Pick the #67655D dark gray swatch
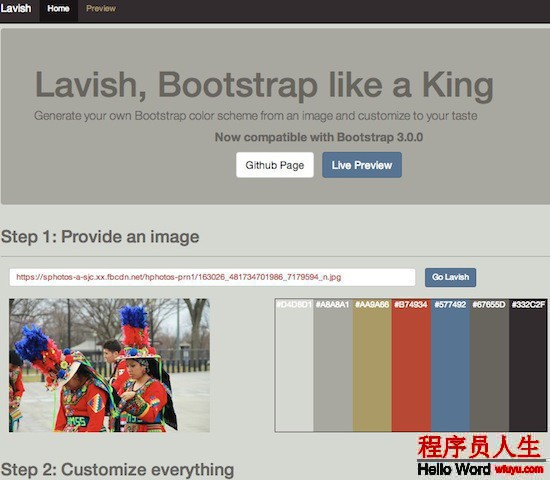The width and height of the screenshot is (550, 480). point(489,365)
